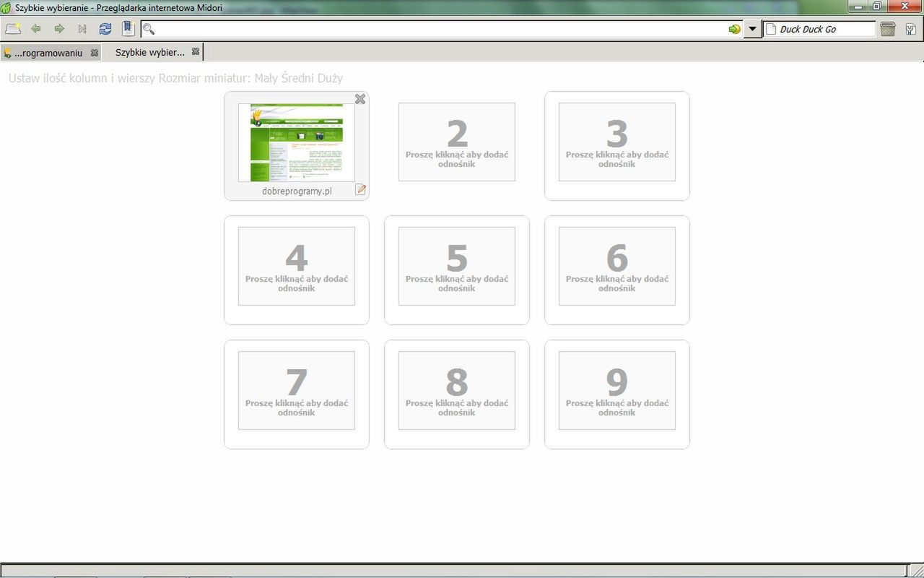Expand the address bar history dropdown
This screenshot has height=578, width=924.
pos(753,29)
